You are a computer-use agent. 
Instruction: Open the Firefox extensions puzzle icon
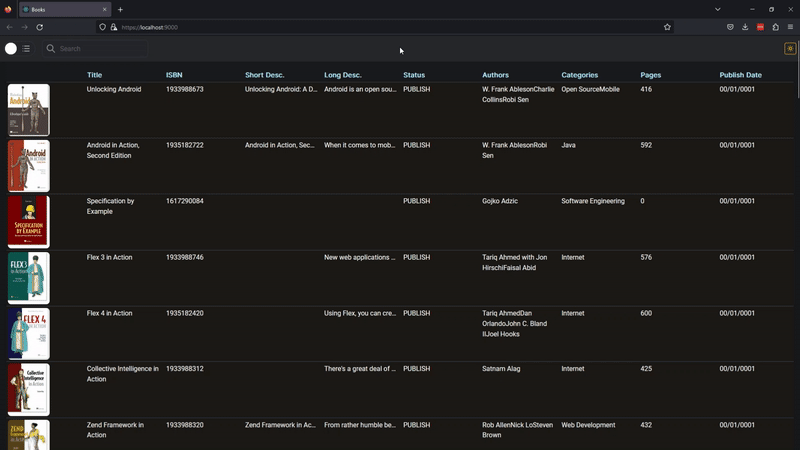[x=776, y=27]
